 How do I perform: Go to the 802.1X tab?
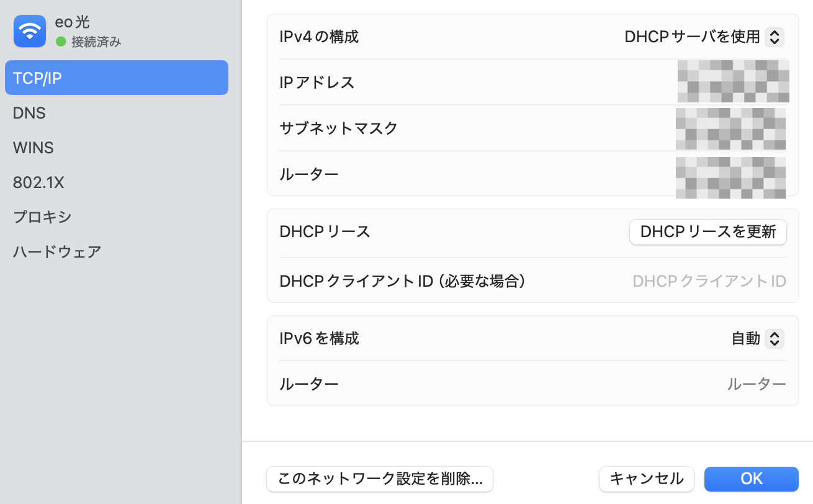coord(38,182)
